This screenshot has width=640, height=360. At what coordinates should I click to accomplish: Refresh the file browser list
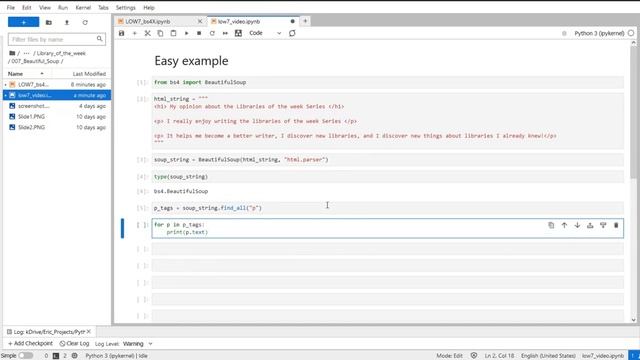point(85,22)
